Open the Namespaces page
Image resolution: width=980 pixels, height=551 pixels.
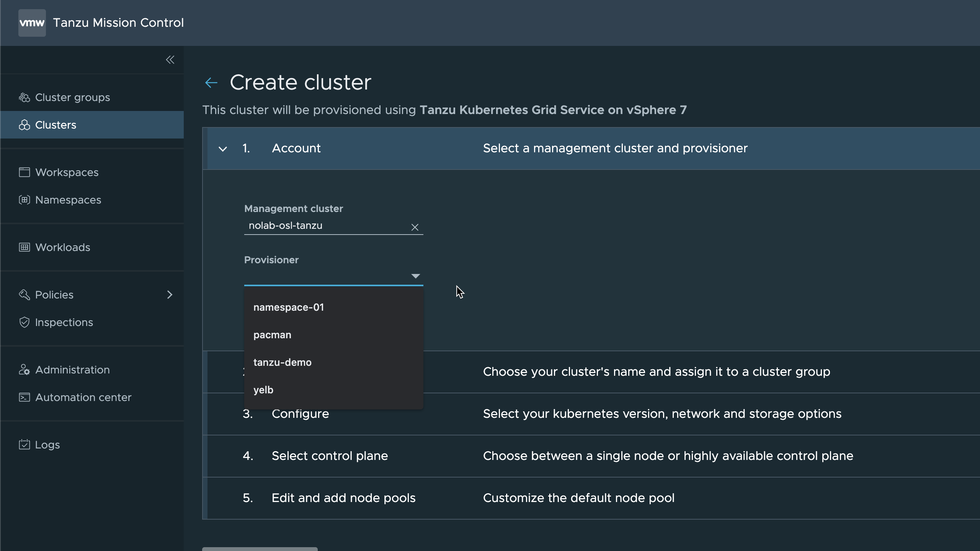click(x=92, y=200)
